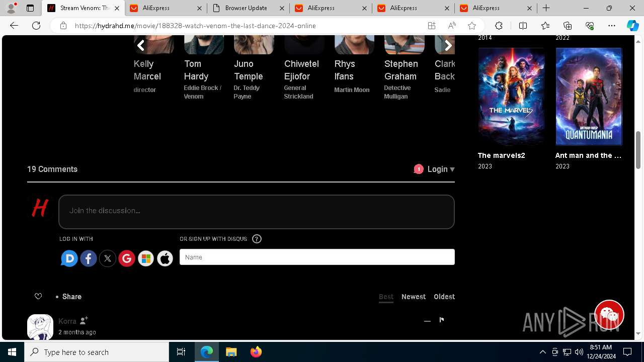Open the volume control in tray
Screen dimensions: 644x362
point(579,352)
